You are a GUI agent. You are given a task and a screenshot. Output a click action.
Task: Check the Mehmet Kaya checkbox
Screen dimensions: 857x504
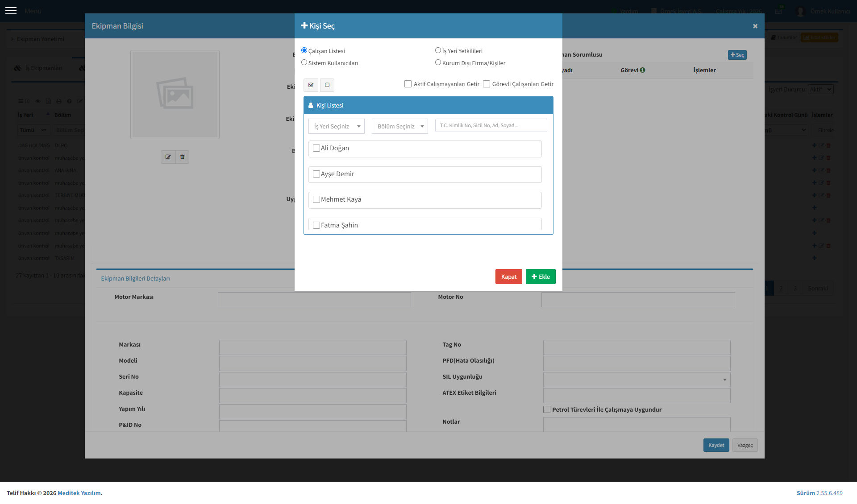point(316,199)
